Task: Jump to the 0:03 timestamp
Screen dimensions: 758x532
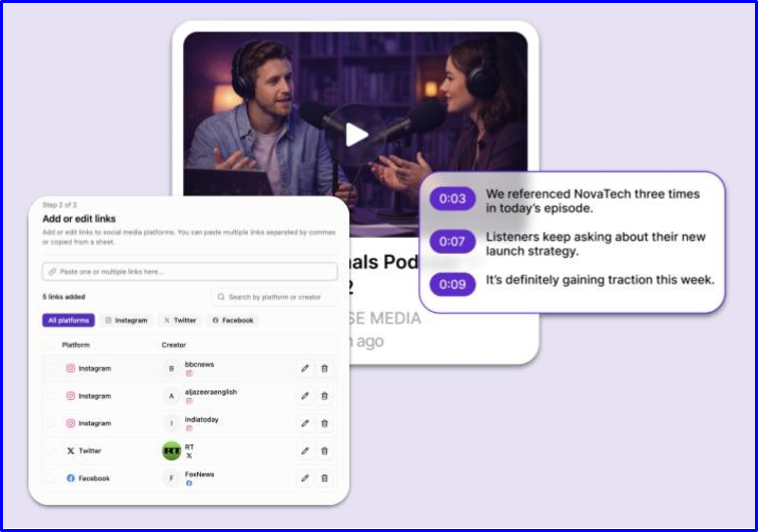Action: point(453,198)
